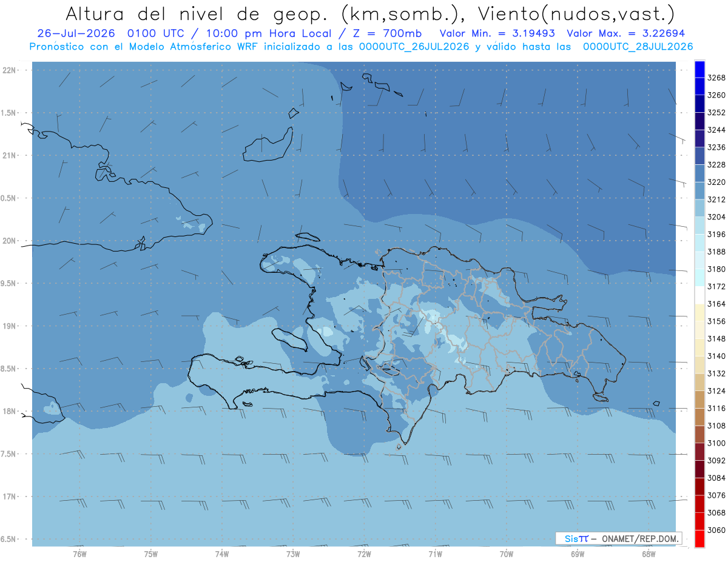Viewport: 728px width, 562px height.
Task: Click the '22N' latitude label
Action: (10, 70)
